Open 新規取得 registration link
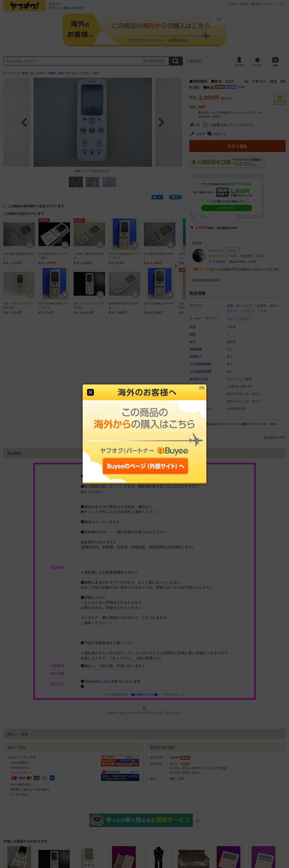Screen dimensions: 289x868 (x=78, y=8)
